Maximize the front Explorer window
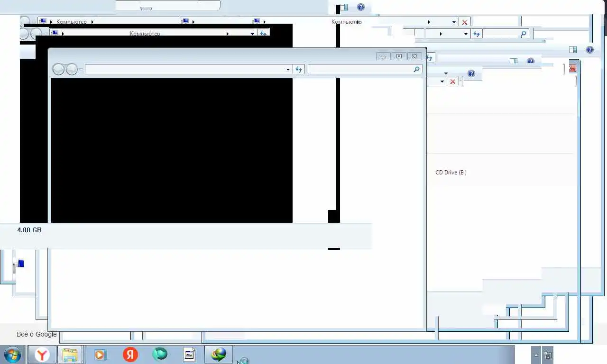Image resolution: width=607 pixels, height=364 pixels. [x=399, y=56]
